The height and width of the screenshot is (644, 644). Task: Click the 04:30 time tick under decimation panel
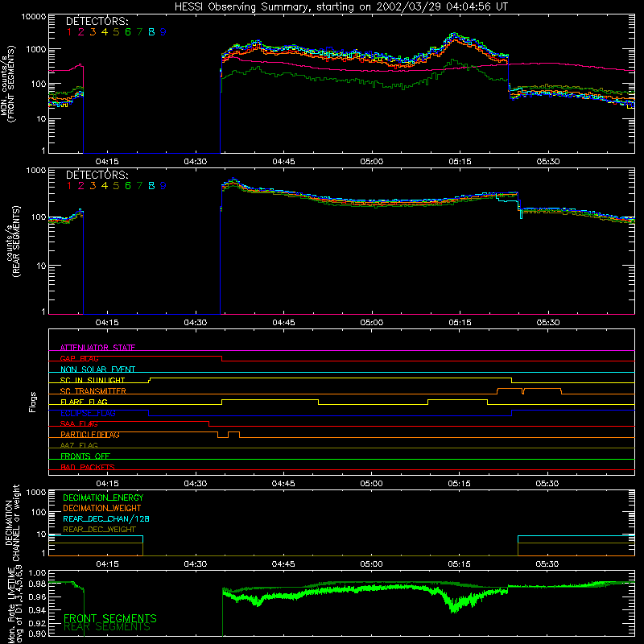(196, 564)
